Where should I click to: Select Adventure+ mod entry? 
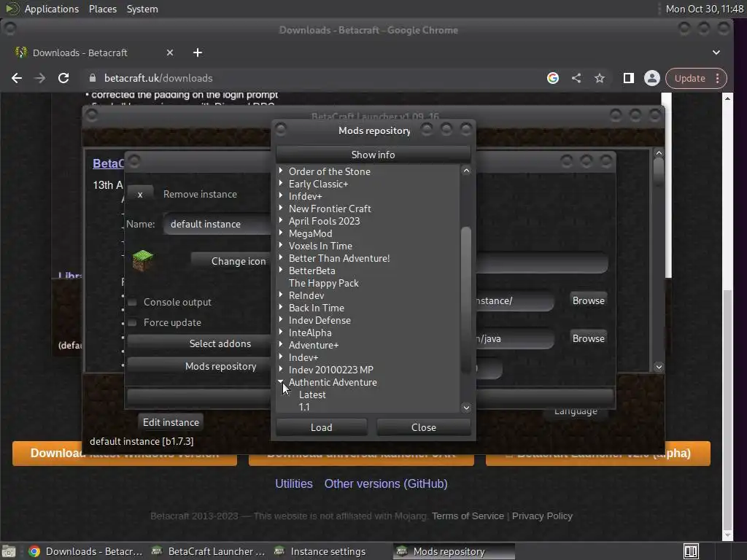click(x=314, y=345)
